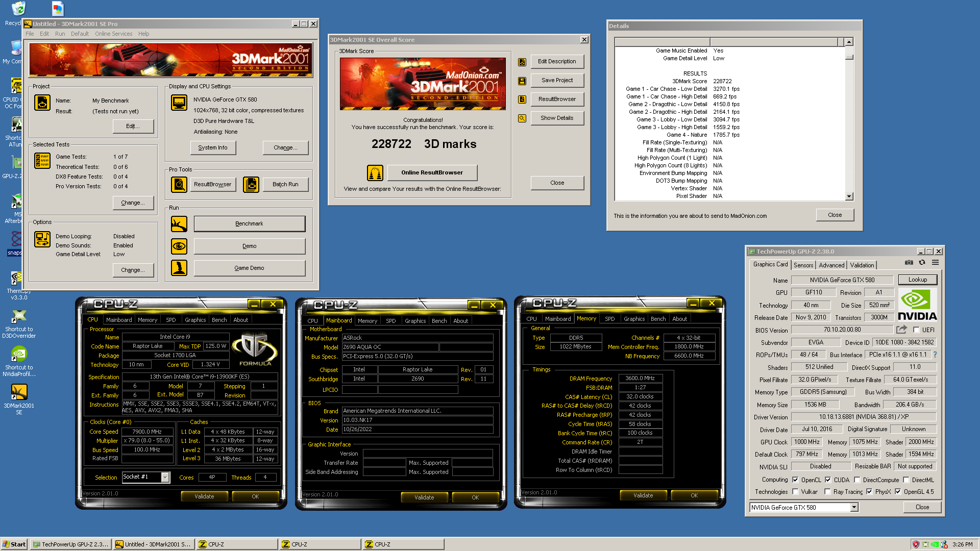Click the NVIDIA logo in GPU-Z
This screenshot has width=980, height=551.
coord(917,305)
